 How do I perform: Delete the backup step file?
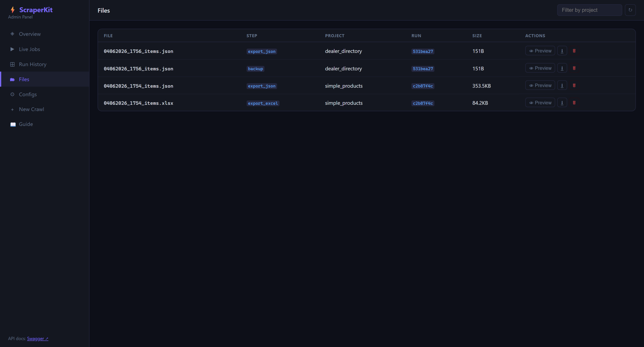click(574, 68)
